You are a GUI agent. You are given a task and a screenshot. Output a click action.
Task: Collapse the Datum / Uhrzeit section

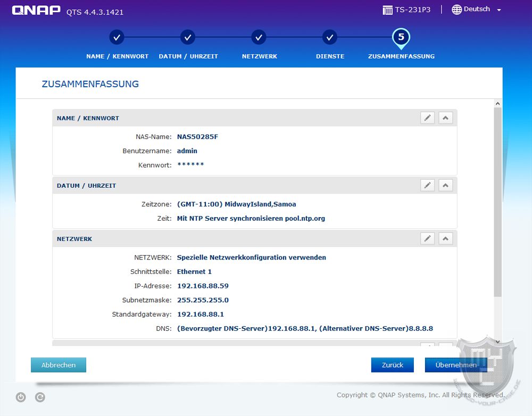pyautogui.click(x=445, y=185)
